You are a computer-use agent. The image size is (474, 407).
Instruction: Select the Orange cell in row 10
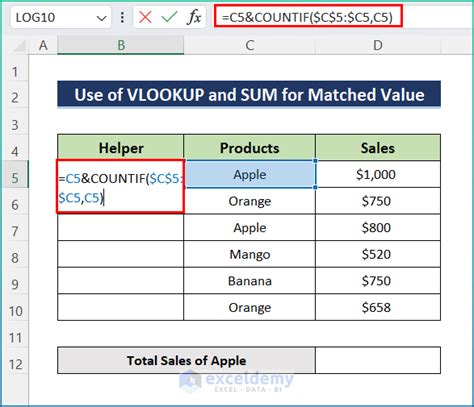pos(249,307)
